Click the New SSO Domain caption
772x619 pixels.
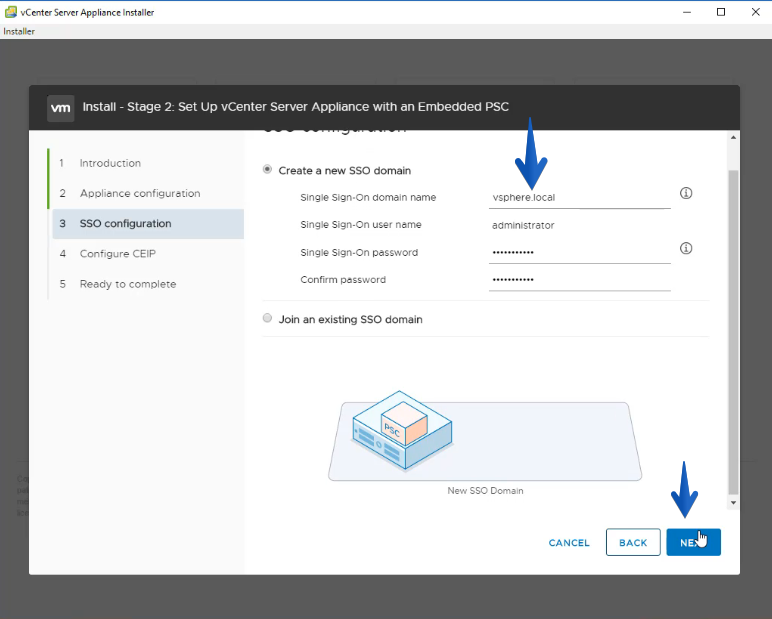485,490
